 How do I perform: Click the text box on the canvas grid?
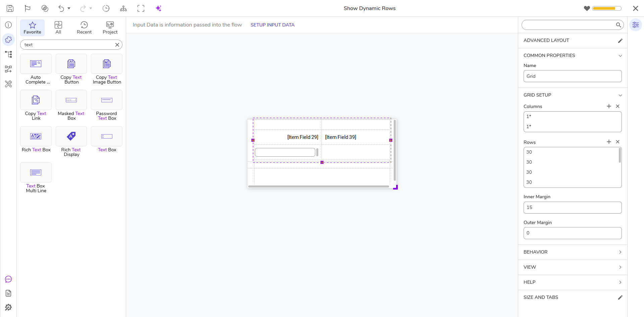[x=285, y=152]
